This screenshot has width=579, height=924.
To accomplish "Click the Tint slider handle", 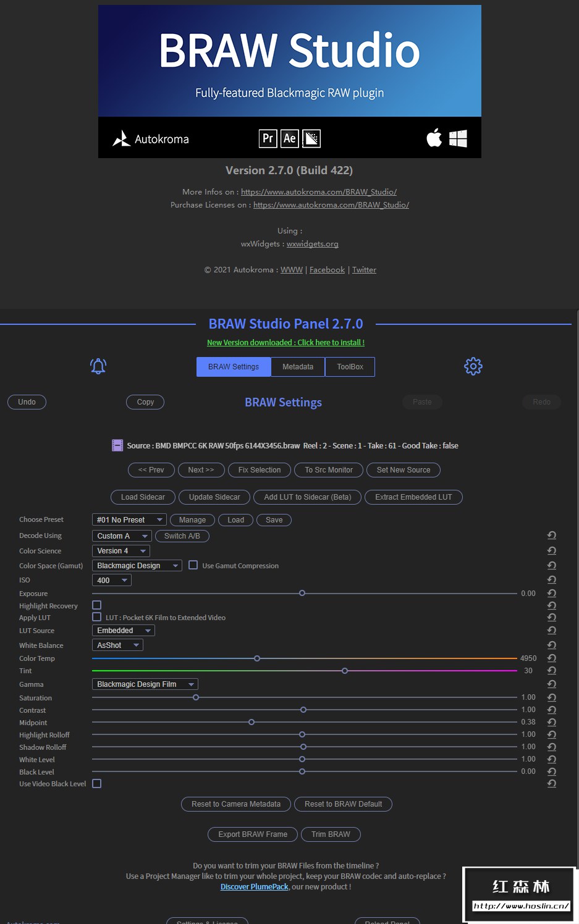I will click(x=345, y=671).
